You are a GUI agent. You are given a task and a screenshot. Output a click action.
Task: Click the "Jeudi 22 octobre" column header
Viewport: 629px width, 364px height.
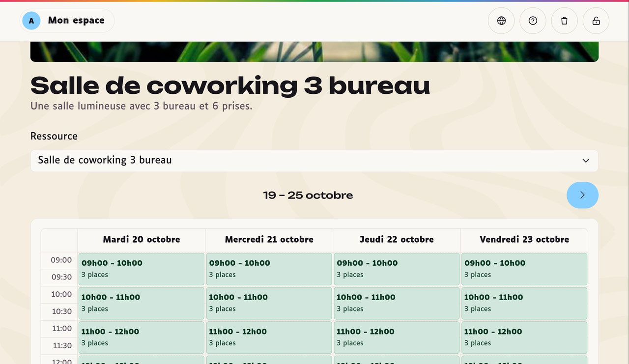(397, 240)
